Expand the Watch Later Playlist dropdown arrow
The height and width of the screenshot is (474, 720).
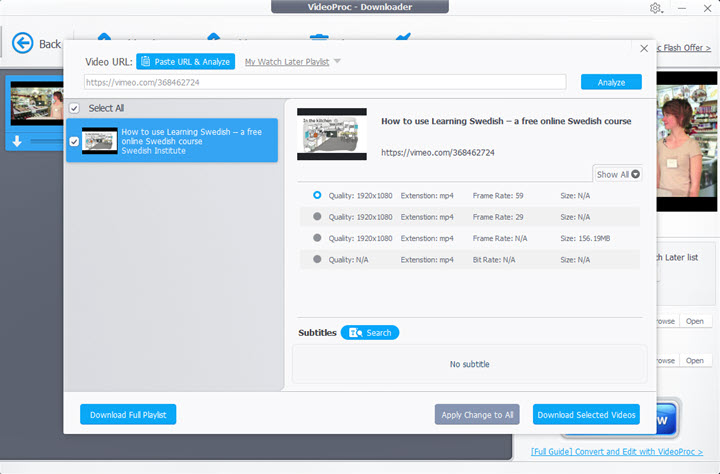337,61
